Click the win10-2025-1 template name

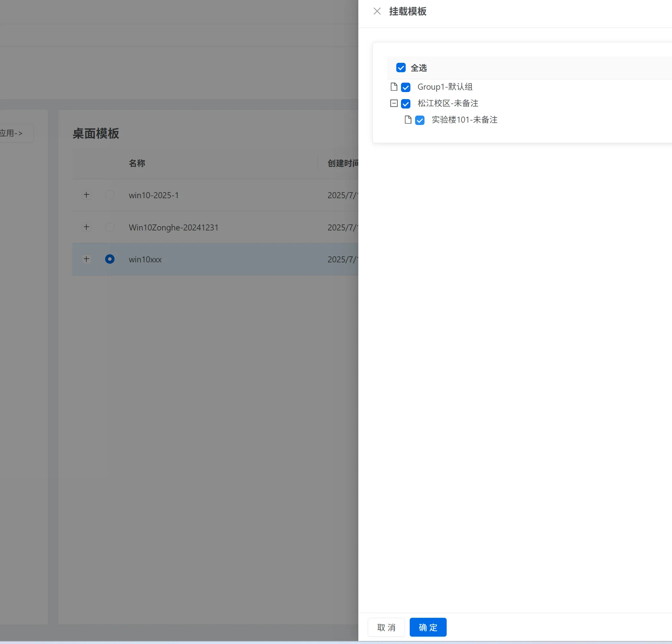tap(153, 196)
